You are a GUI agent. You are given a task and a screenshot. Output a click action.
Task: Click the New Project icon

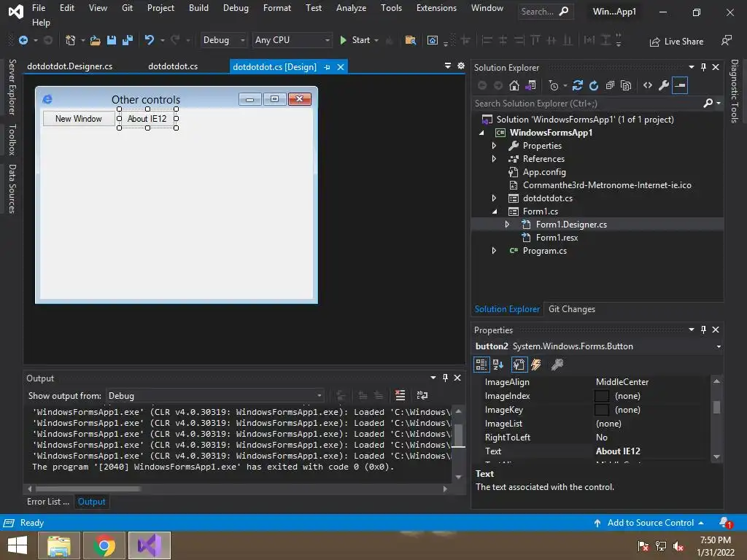(71, 41)
